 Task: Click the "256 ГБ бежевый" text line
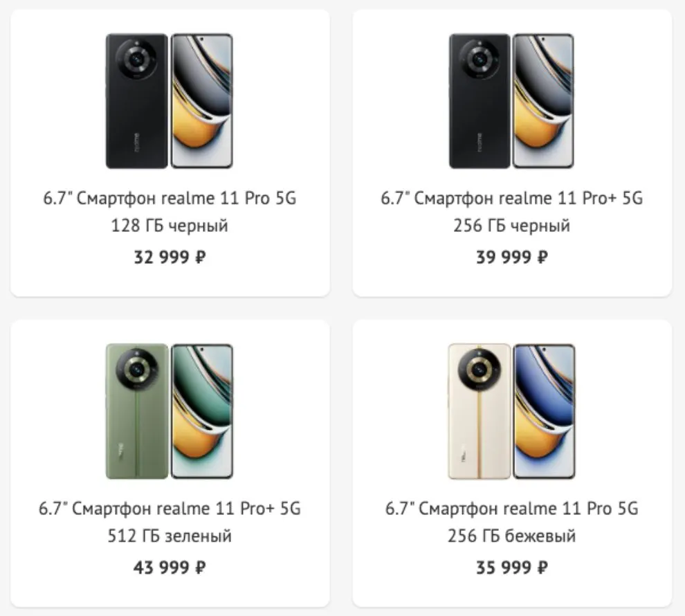tap(512, 536)
